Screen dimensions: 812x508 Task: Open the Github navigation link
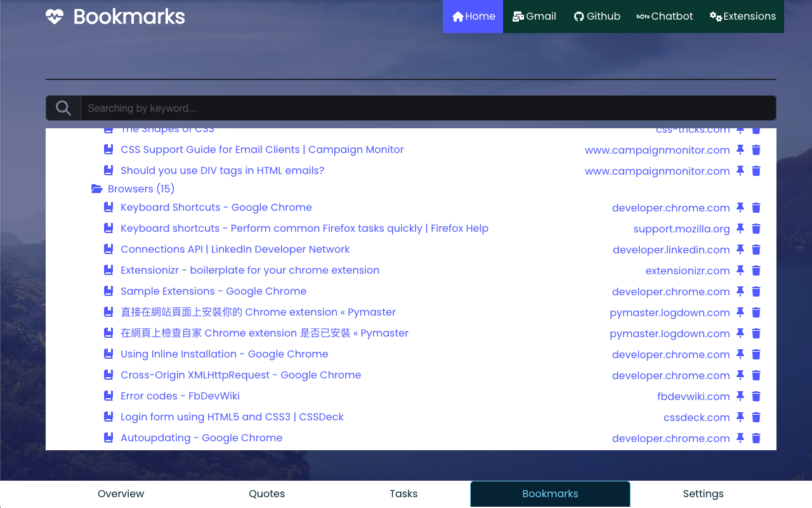[x=597, y=17]
